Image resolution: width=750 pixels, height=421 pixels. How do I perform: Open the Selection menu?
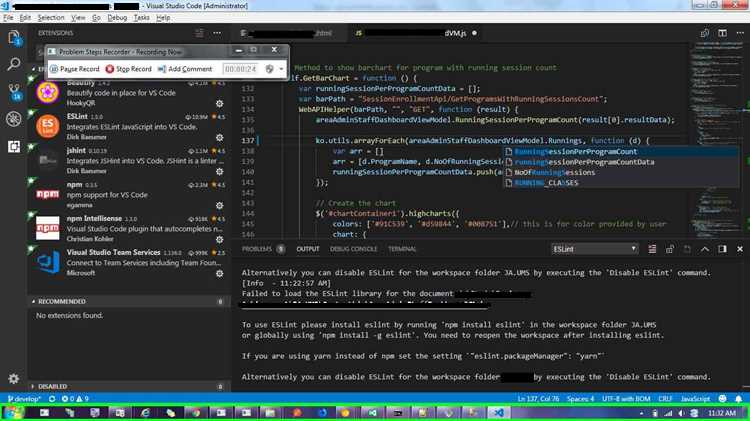tap(51, 18)
